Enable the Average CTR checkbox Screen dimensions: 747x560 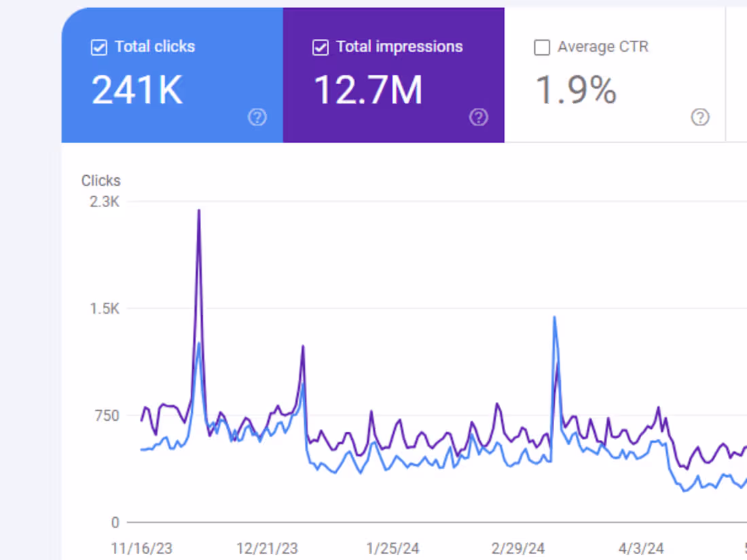541,47
